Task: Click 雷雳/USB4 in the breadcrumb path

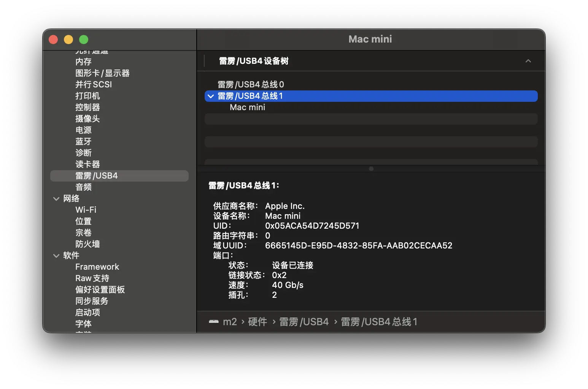Action: 304,322
